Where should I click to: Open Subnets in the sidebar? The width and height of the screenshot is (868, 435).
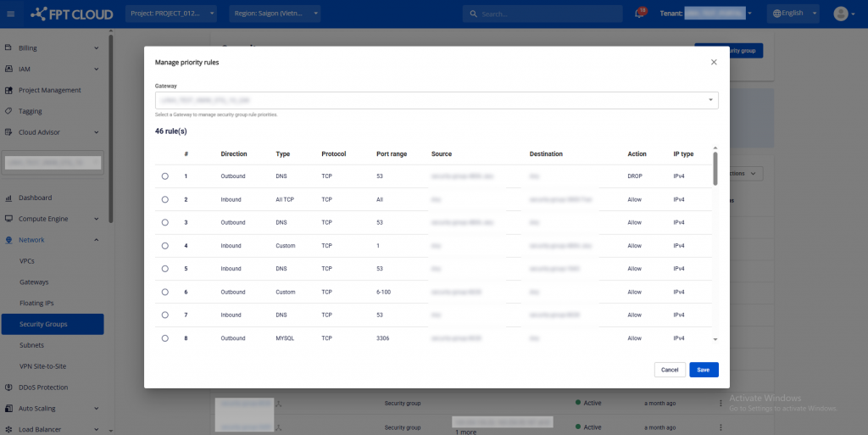(x=32, y=345)
